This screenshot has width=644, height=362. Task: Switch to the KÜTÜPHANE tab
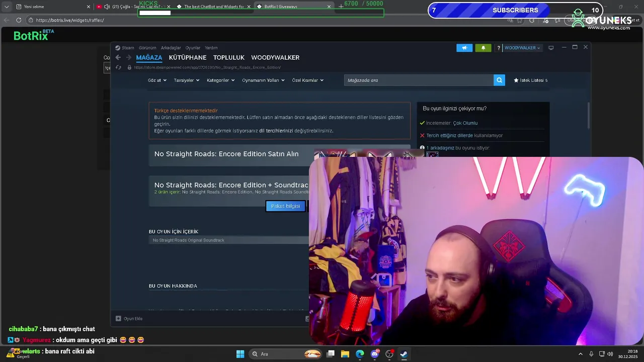click(x=188, y=57)
